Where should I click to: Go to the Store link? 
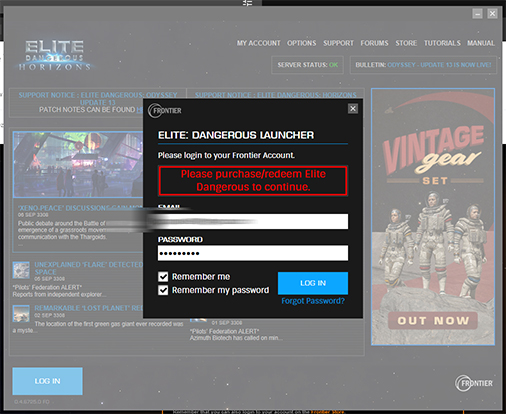(x=406, y=43)
